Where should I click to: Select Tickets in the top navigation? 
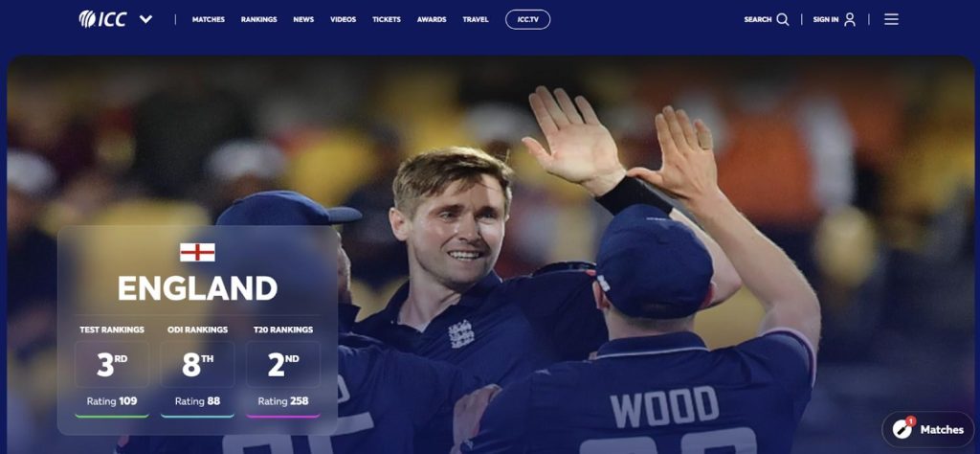tap(387, 19)
